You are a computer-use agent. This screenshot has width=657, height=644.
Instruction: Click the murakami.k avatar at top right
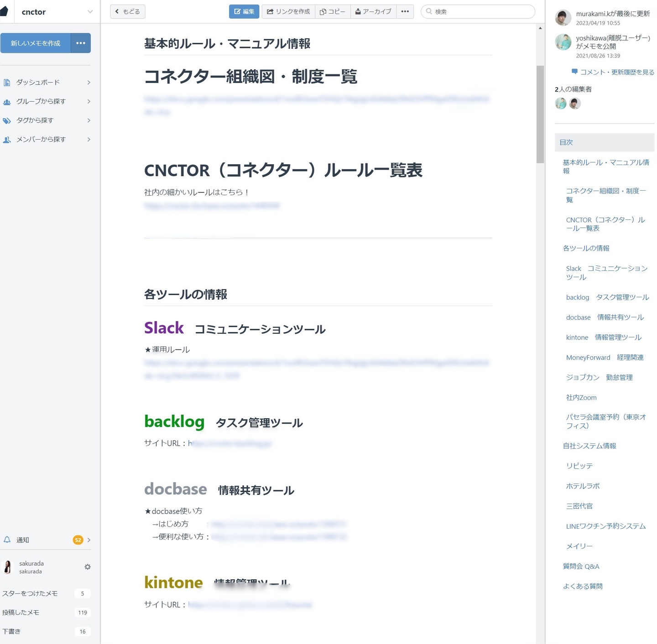click(563, 18)
